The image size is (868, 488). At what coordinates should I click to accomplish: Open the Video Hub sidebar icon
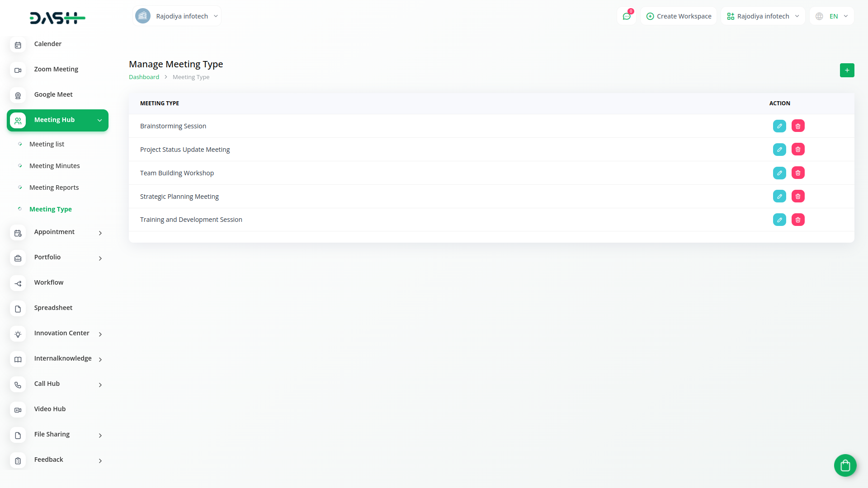coord(18,410)
